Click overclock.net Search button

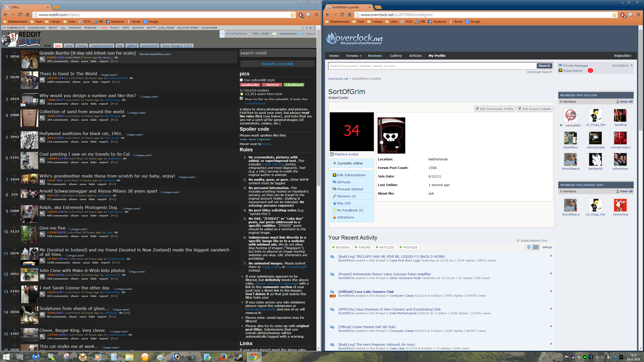pyautogui.click(x=544, y=66)
